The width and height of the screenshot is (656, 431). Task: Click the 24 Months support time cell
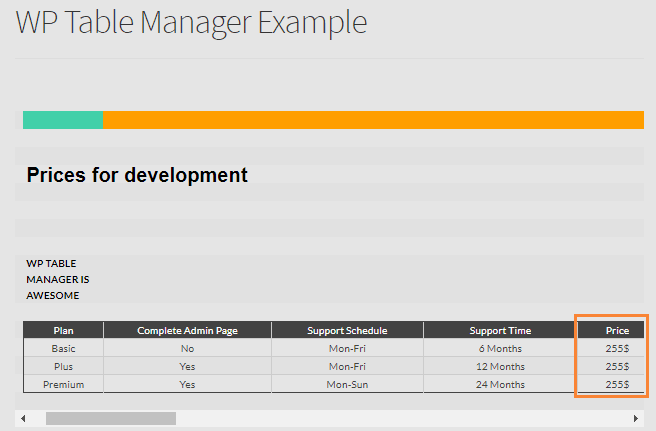pos(500,384)
